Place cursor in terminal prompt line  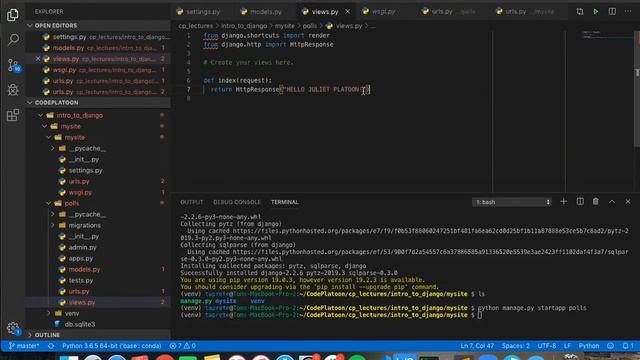(480, 315)
